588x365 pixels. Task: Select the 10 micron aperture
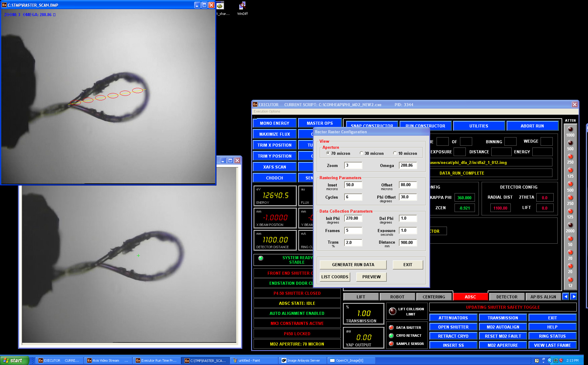395,153
